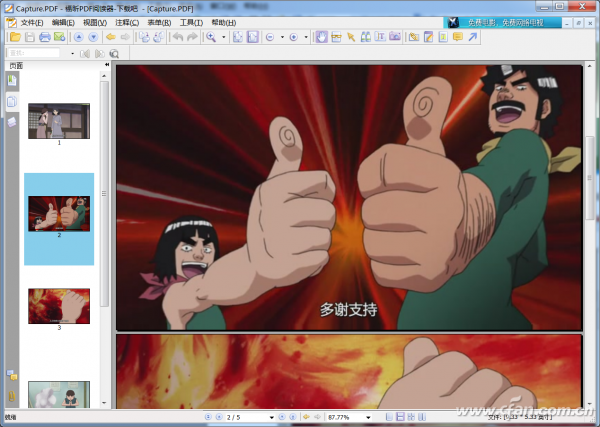Image resolution: width=600 pixels, height=427 pixels.
Task: Open the 帮助(H) menu
Action: point(224,23)
